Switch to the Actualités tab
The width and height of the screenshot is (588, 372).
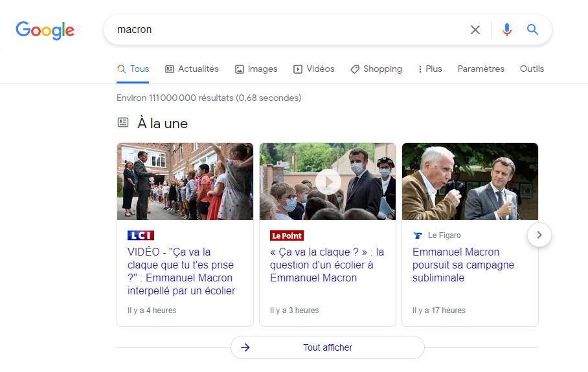(192, 69)
